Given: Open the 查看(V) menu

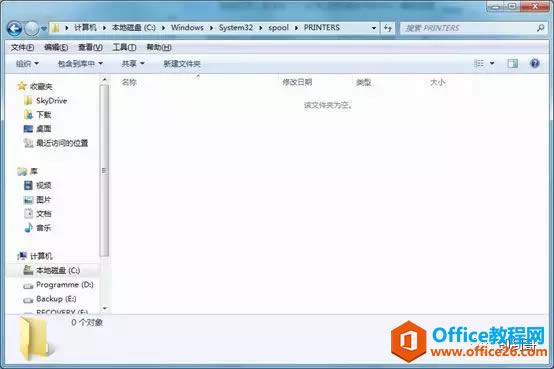Looking at the screenshot, I should pos(90,47).
